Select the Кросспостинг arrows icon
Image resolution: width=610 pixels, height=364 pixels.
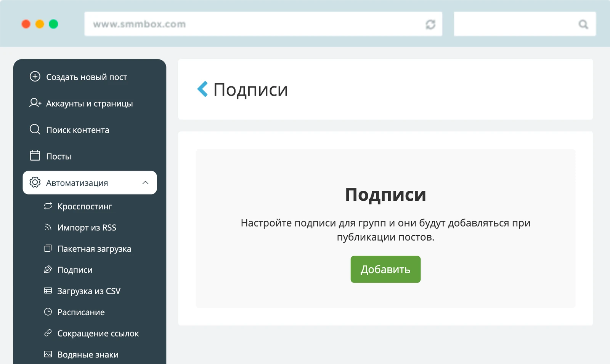pos(47,206)
